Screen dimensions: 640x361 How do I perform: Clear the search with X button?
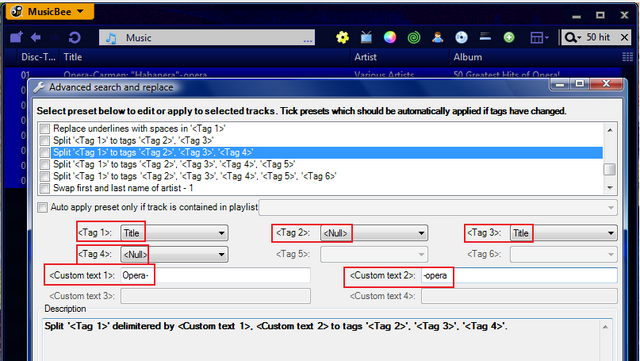[x=624, y=37]
